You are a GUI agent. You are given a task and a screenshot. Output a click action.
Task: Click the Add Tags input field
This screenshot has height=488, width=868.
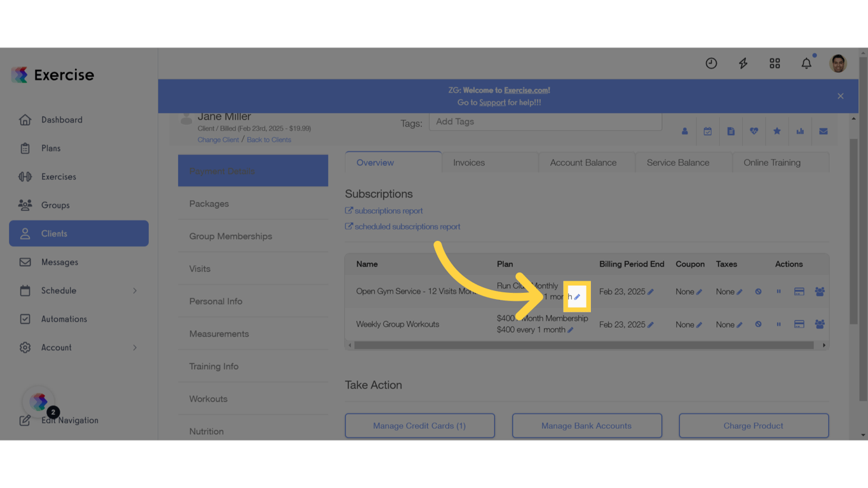545,121
